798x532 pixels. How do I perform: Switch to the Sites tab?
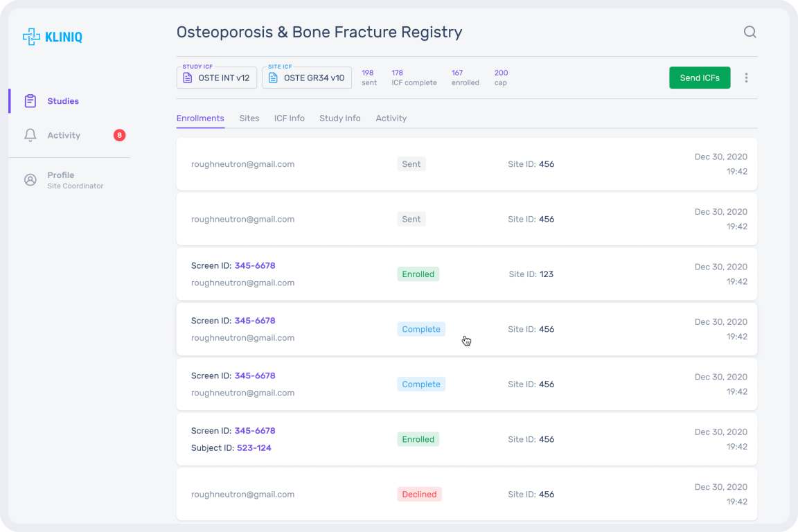point(249,118)
